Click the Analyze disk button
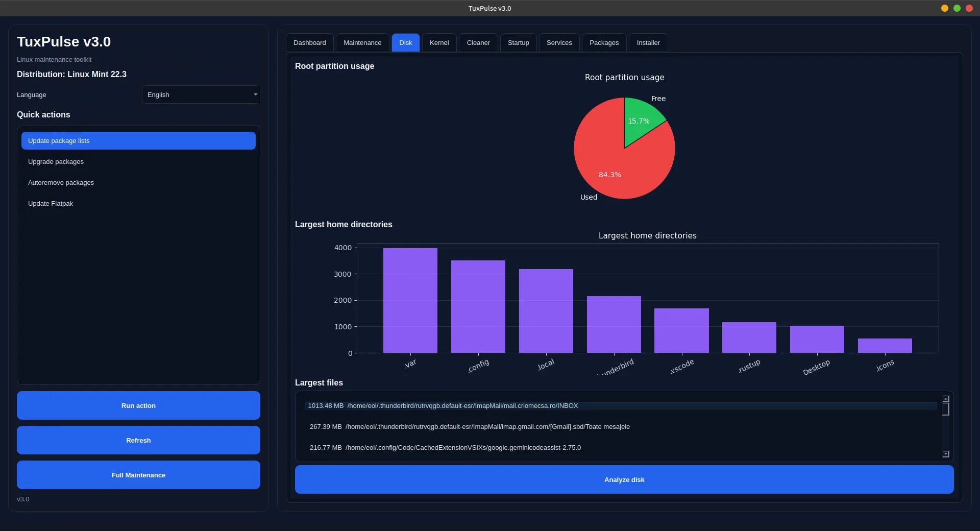Viewport: 980px width, 531px height. 624,479
